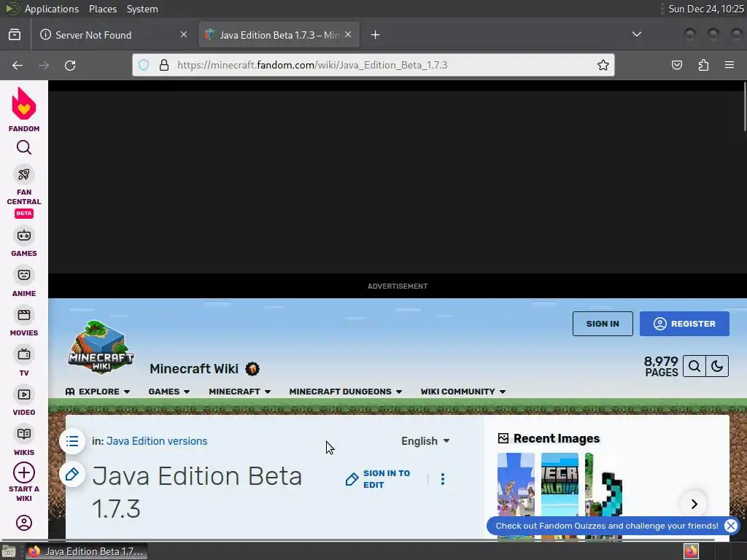Close the Server Not Found tab
Screen dimensions: 747x560
click(184, 34)
